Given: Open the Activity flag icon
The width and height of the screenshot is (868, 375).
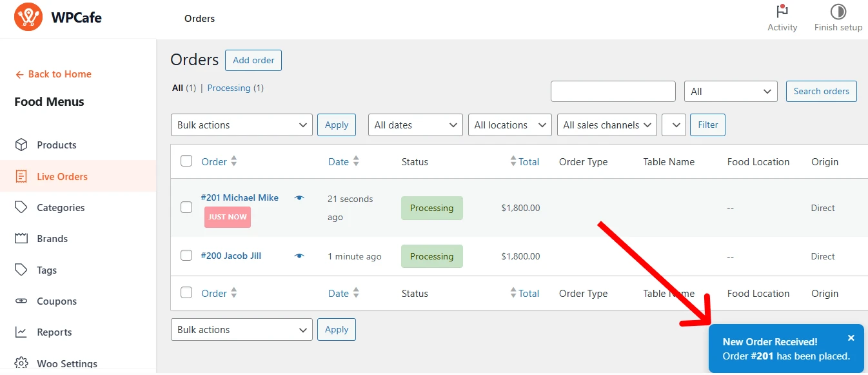Looking at the screenshot, I should (782, 12).
